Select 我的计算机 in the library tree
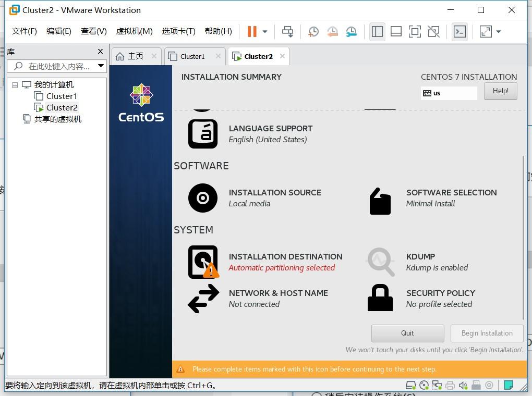532x396 pixels. tap(54, 85)
